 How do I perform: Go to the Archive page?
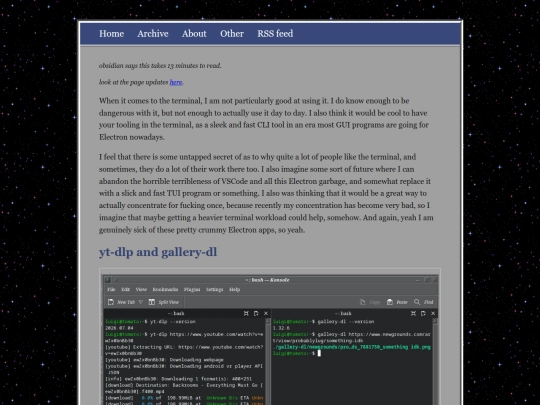click(153, 34)
